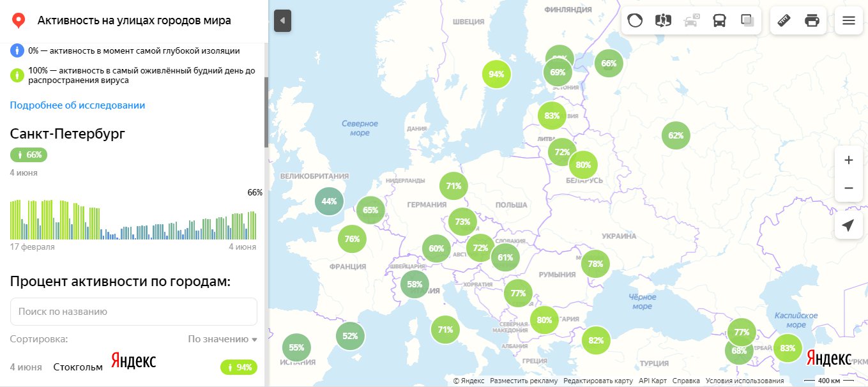Open 'API Карт' footer link
The image size is (868, 387).
[x=653, y=381]
